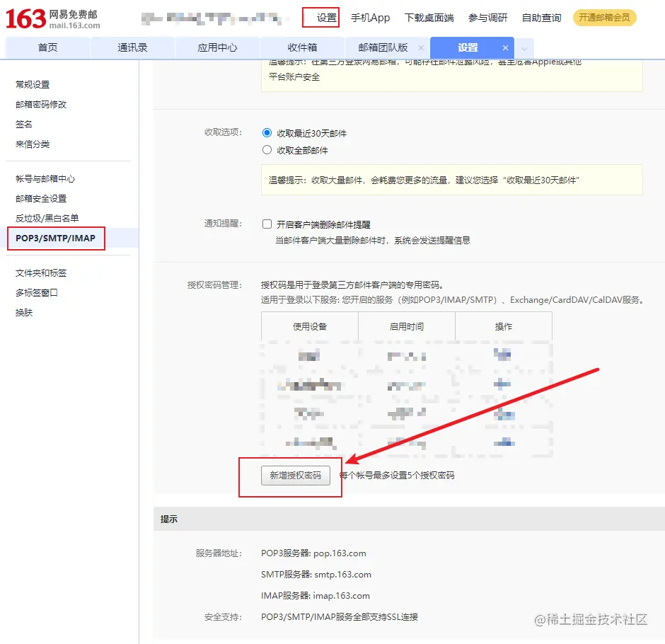The image size is (665, 644).
Task: Select 收取全部邮件 radio option
Action: (267, 150)
